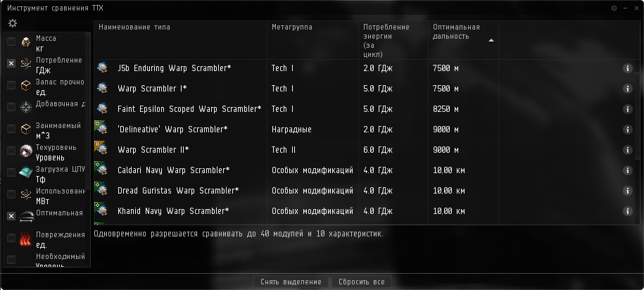Screen dimensions: 644x290
Task: Open info for Khanid Navy Warp Scrambler
Action: click(x=627, y=210)
